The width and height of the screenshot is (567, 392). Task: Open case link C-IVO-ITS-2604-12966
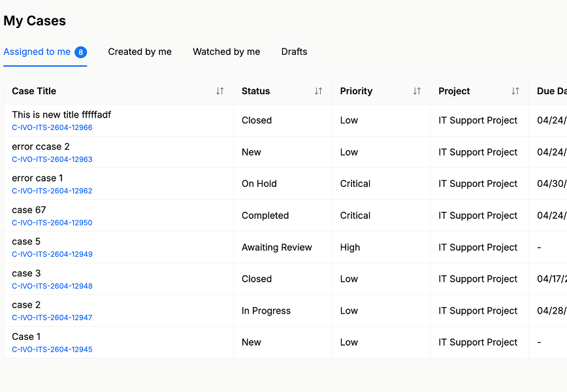click(x=52, y=127)
